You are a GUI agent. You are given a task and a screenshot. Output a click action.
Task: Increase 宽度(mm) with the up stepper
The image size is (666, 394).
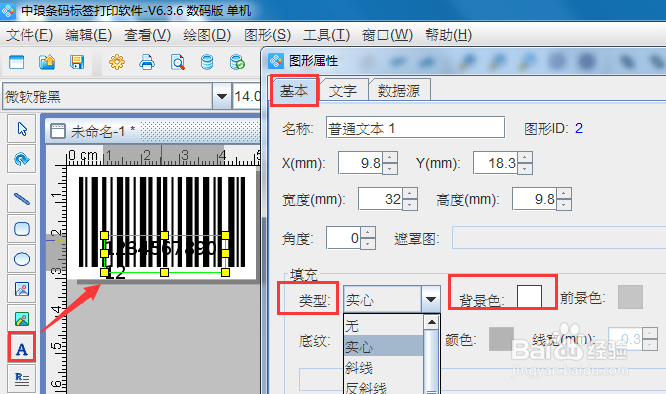[410, 193]
